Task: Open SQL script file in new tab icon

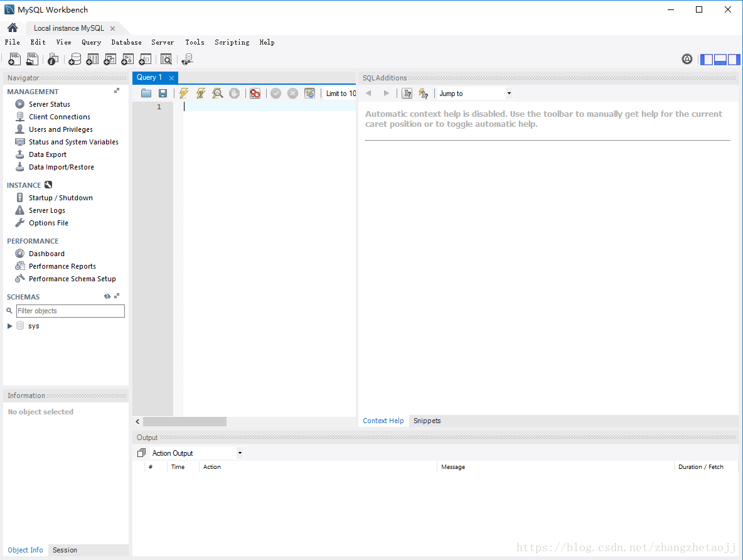Action: [32, 59]
